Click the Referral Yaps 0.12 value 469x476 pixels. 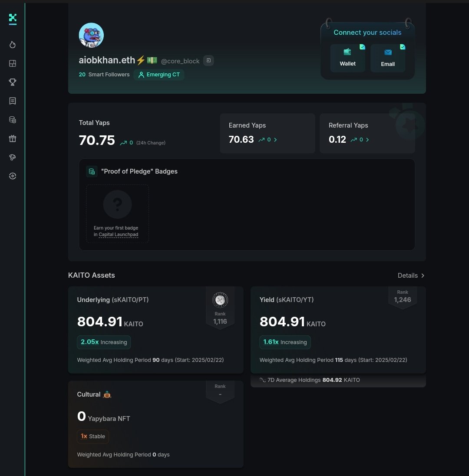[337, 139]
